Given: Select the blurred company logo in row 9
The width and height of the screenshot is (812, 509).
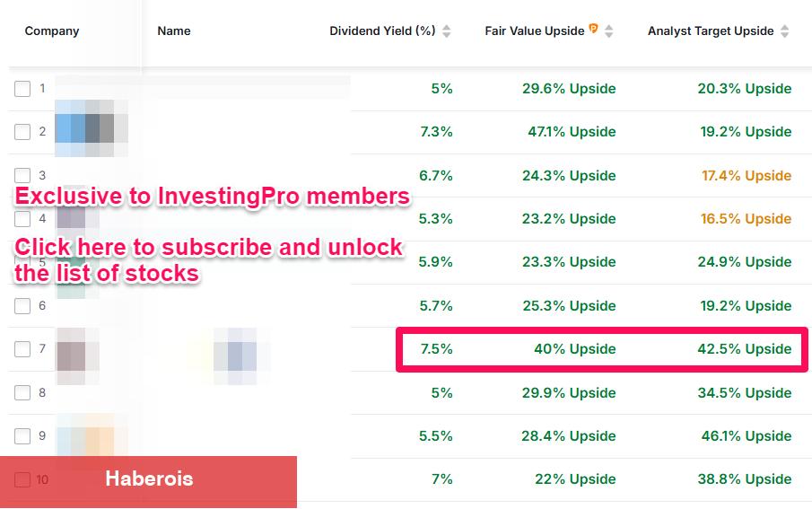Looking at the screenshot, I should [85, 436].
